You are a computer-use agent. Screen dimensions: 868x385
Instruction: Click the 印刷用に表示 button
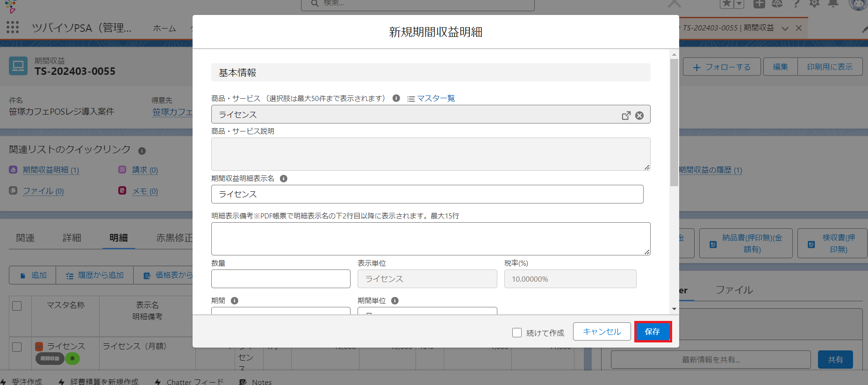tap(830, 67)
